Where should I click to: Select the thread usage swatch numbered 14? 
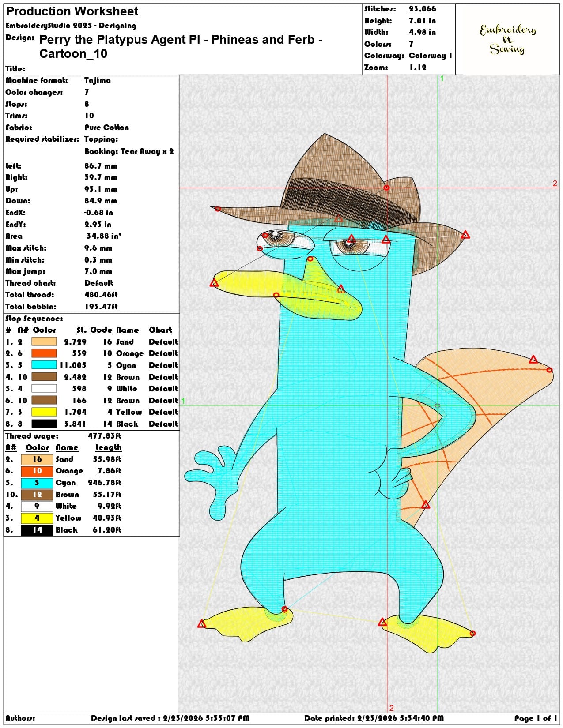click(37, 530)
